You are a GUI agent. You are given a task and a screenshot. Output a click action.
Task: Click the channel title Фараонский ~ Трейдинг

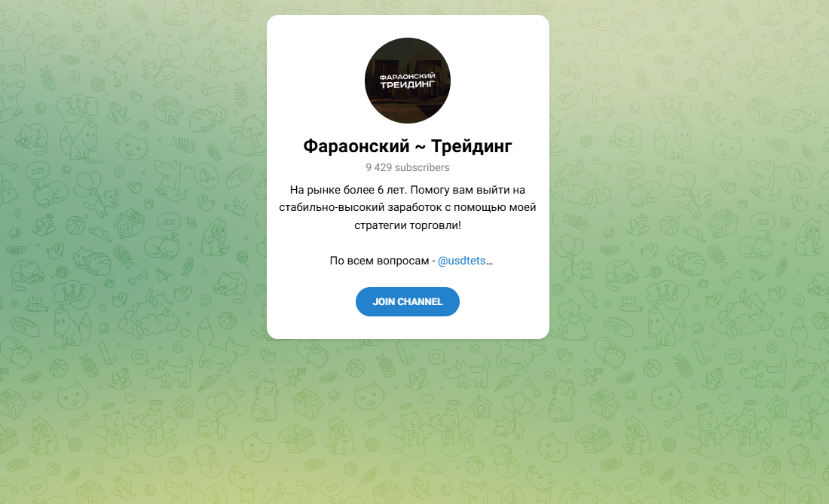pyautogui.click(x=407, y=146)
